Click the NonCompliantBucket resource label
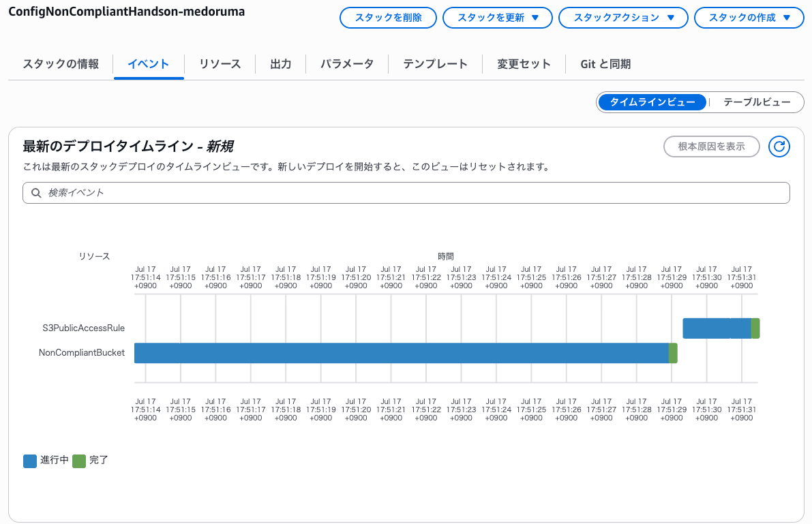 82,352
